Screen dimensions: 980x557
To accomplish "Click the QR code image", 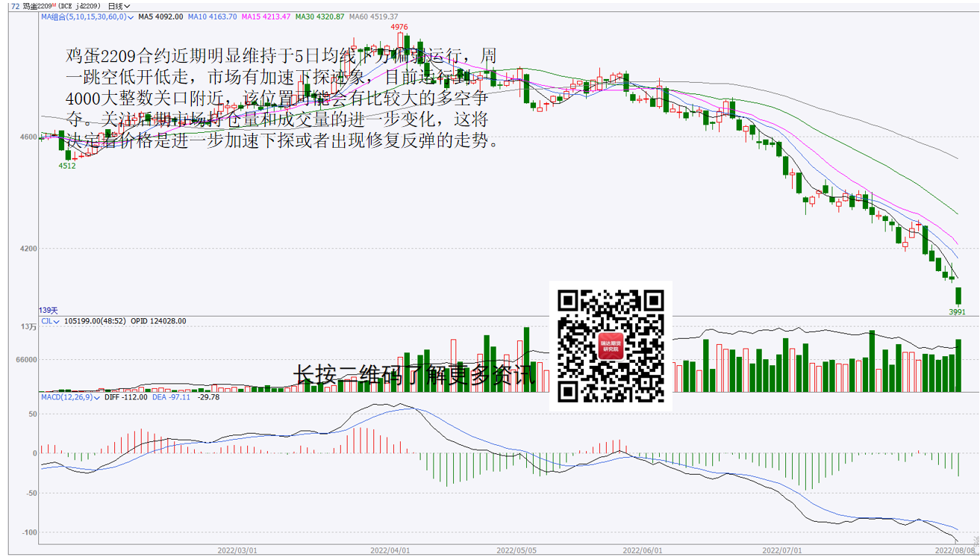I will tap(611, 345).
